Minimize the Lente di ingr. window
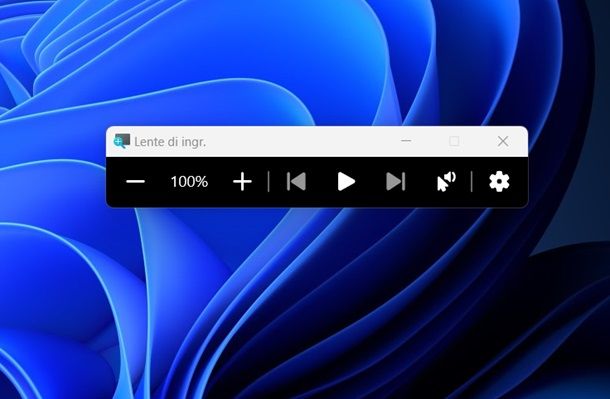Viewport: 610px width, 399px height. point(406,141)
